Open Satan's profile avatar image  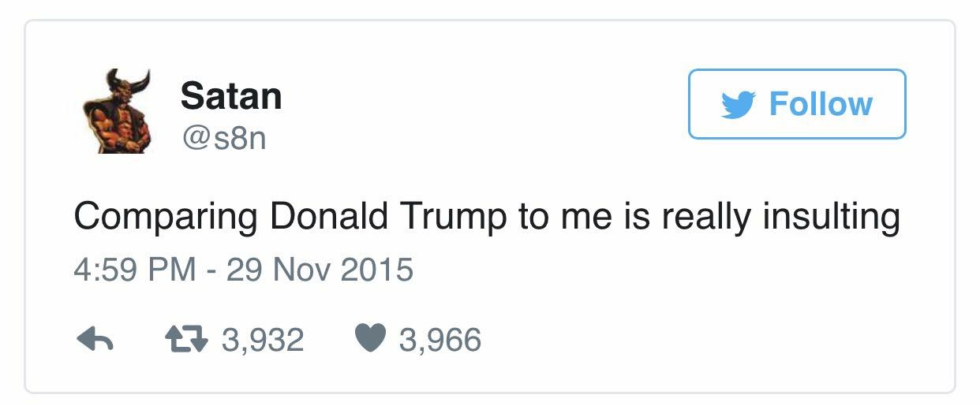coord(118,111)
